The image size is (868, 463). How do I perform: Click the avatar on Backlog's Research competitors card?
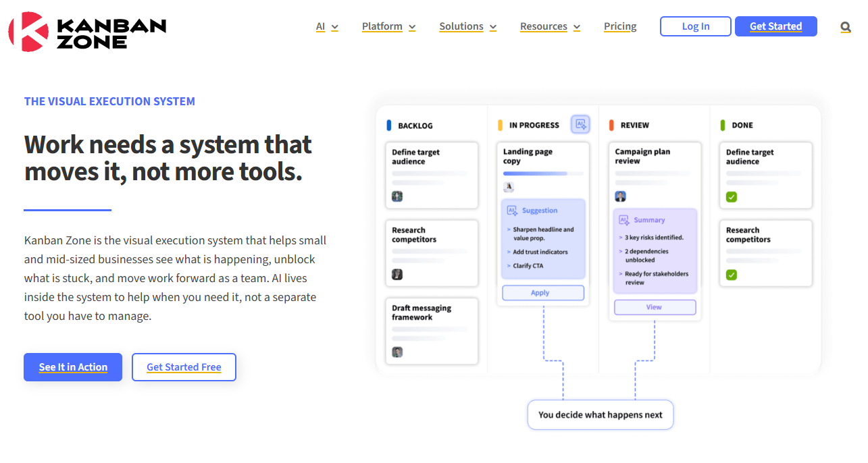pyautogui.click(x=397, y=275)
